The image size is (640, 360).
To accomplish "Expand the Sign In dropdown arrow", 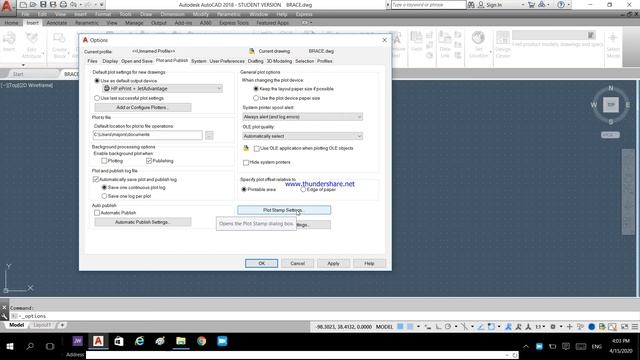I will click(x=523, y=5).
